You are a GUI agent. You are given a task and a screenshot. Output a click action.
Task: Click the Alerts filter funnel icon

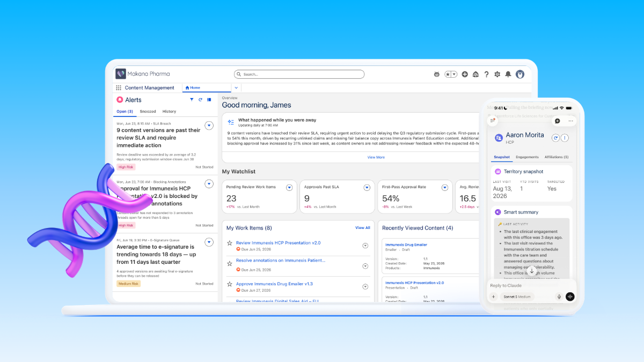pos(192,100)
